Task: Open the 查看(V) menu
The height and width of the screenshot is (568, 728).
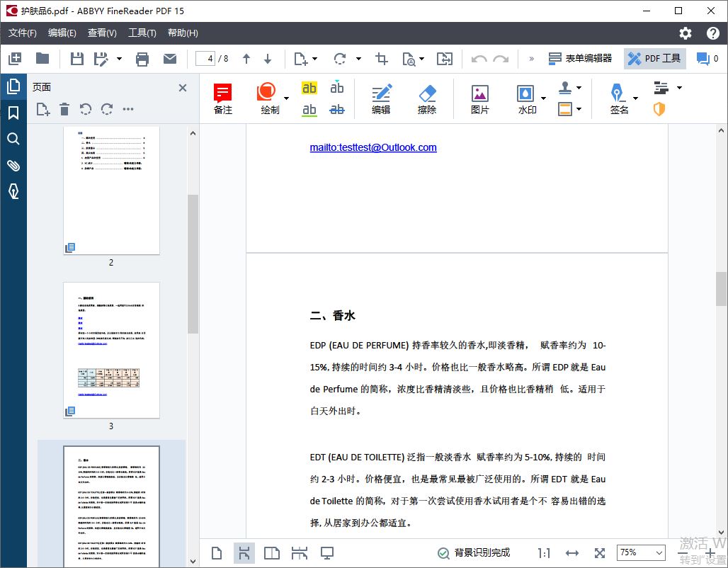Action: tap(102, 33)
